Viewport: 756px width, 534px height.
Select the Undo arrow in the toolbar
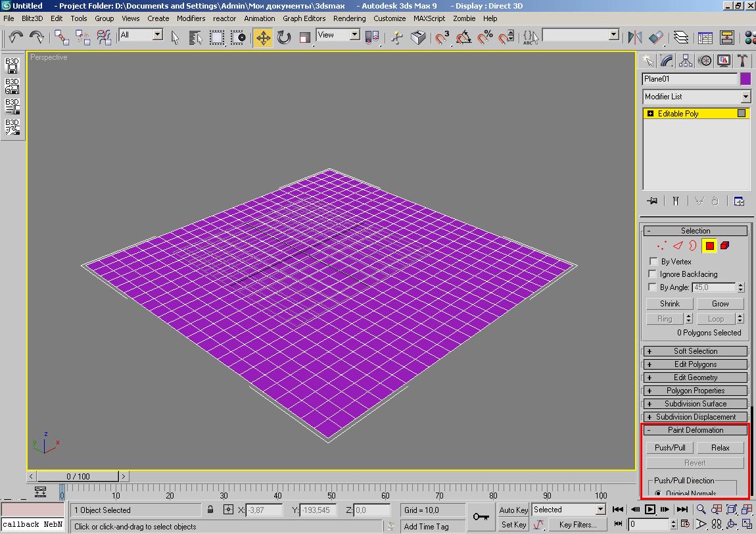tap(16, 37)
